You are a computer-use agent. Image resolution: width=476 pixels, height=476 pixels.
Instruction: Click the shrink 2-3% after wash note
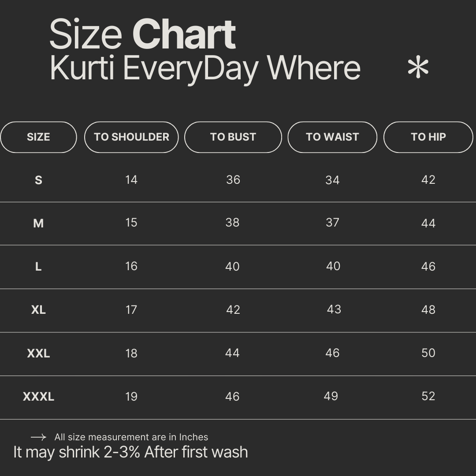[x=130, y=452]
